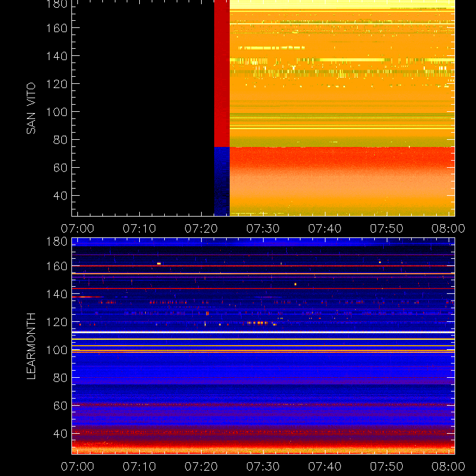
Task: Click the 07:10 time label under LEARMONTH plot
Action: (139, 466)
